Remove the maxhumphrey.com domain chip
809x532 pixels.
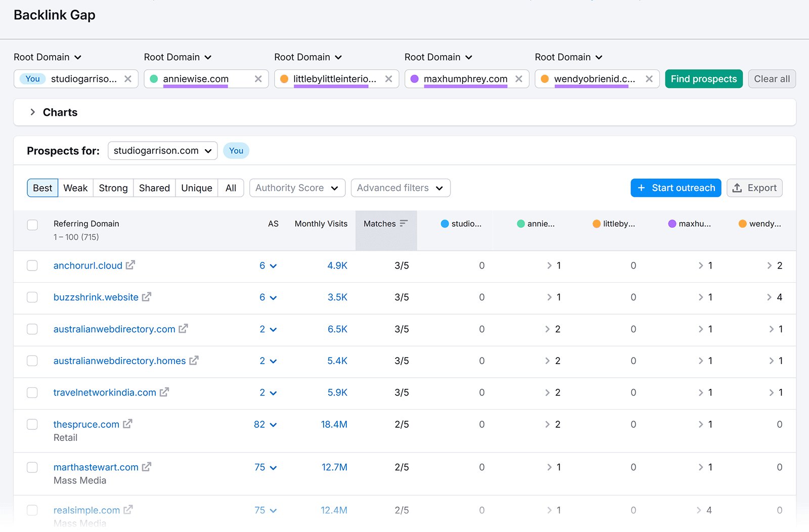pos(519,78)
